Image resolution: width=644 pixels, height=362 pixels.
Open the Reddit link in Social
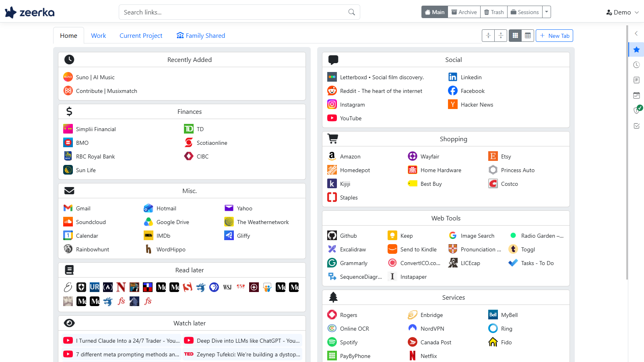coord(381,91)
